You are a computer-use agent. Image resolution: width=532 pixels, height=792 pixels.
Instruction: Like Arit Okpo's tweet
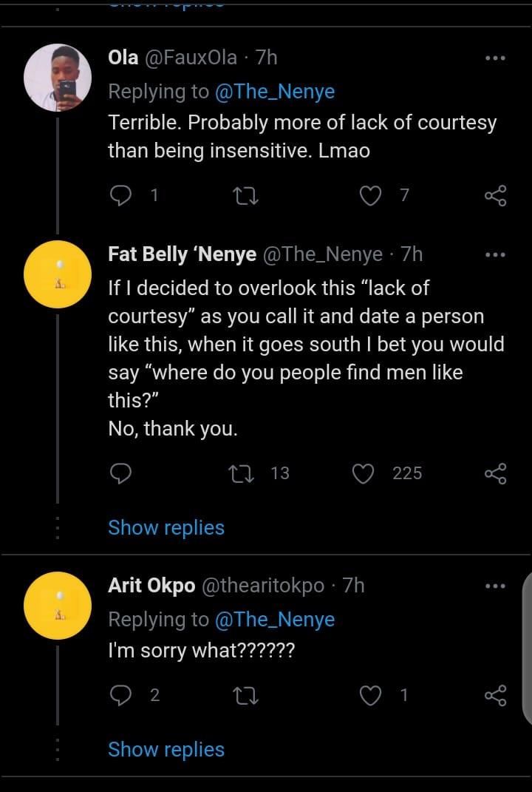[369, 695]
